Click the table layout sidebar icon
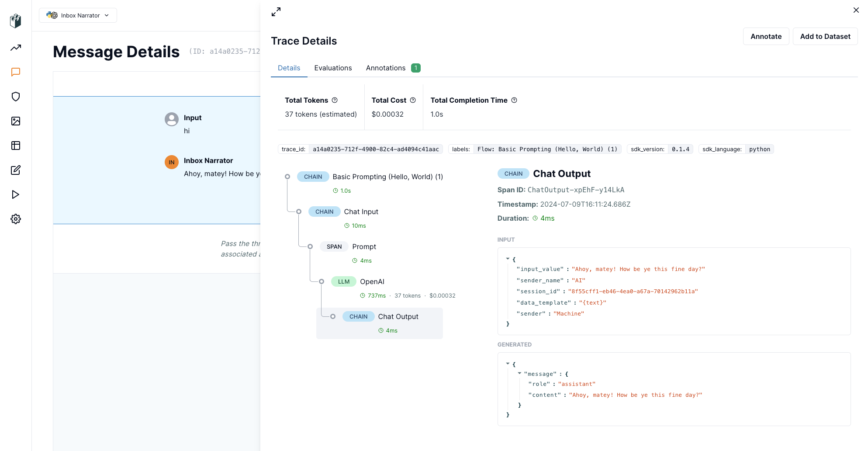The image size is (868, 451). pos(16,146)
